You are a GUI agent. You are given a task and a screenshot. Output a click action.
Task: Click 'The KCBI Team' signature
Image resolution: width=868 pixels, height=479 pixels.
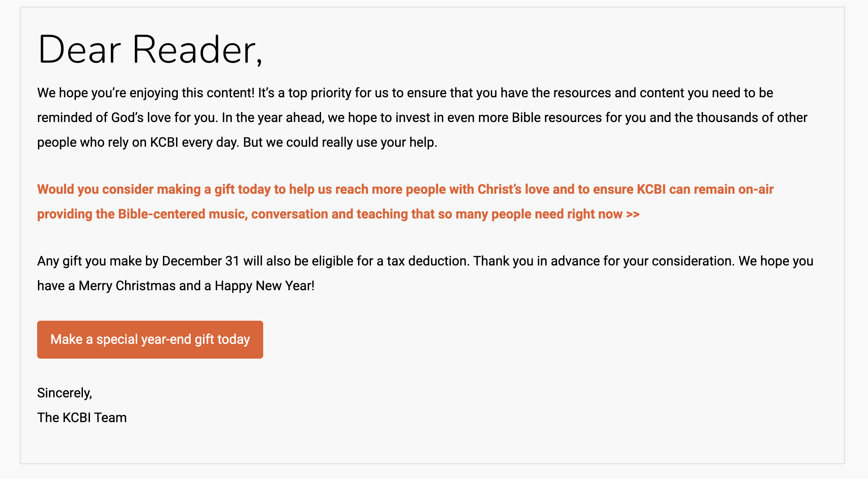pyautogui.click(x=82, y=418)
